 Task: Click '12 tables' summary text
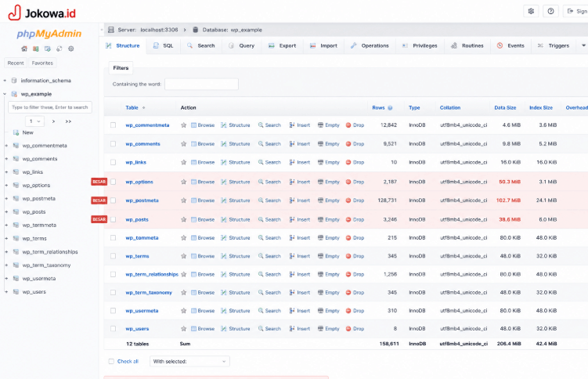(x=138, y=344)
